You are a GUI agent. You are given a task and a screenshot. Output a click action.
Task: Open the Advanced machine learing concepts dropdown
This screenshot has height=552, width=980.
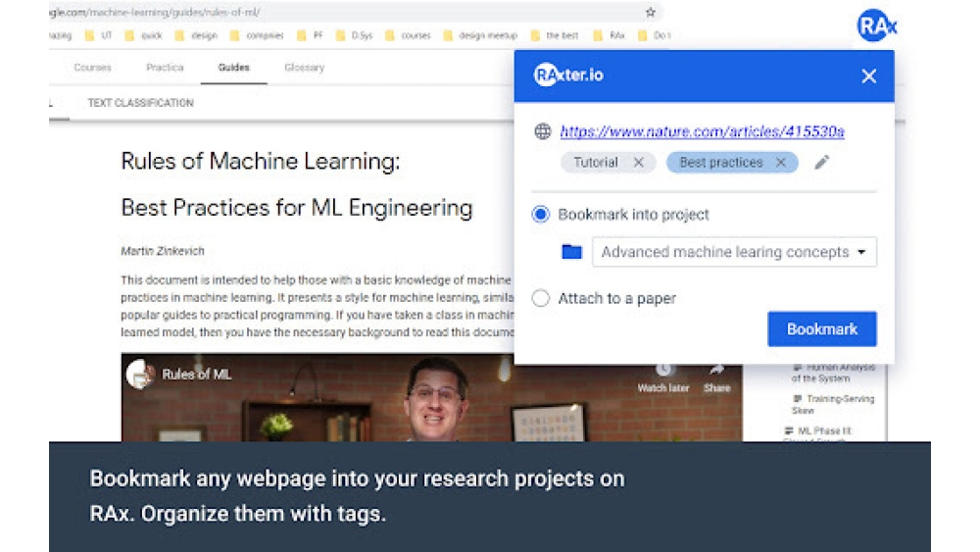coord(734,252)
